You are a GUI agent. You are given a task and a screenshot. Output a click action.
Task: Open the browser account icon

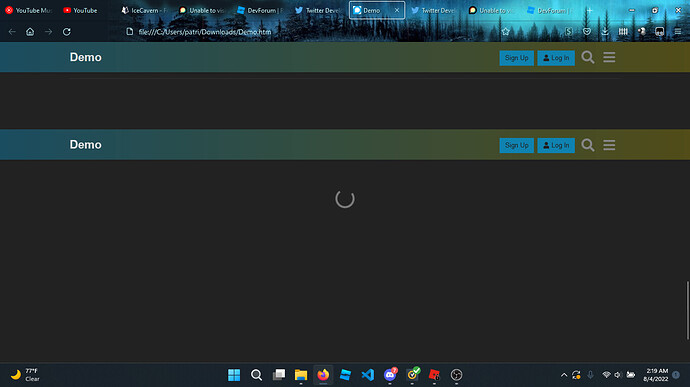(642, 31)
